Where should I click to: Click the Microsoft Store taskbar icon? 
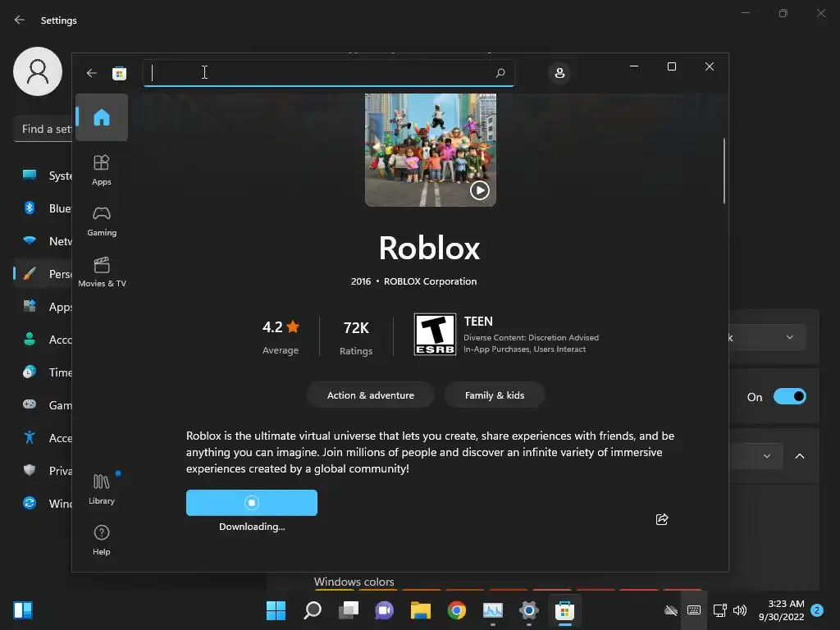click(x=564, y=609)
